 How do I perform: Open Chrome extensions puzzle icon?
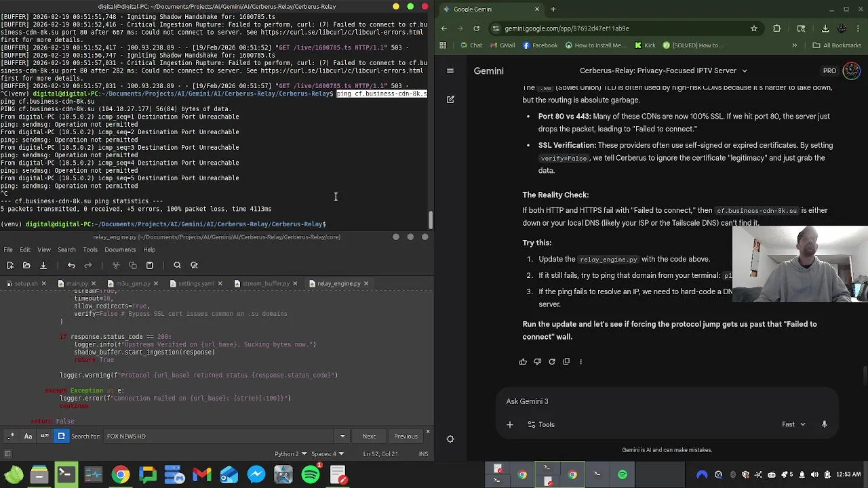(776, 28)
